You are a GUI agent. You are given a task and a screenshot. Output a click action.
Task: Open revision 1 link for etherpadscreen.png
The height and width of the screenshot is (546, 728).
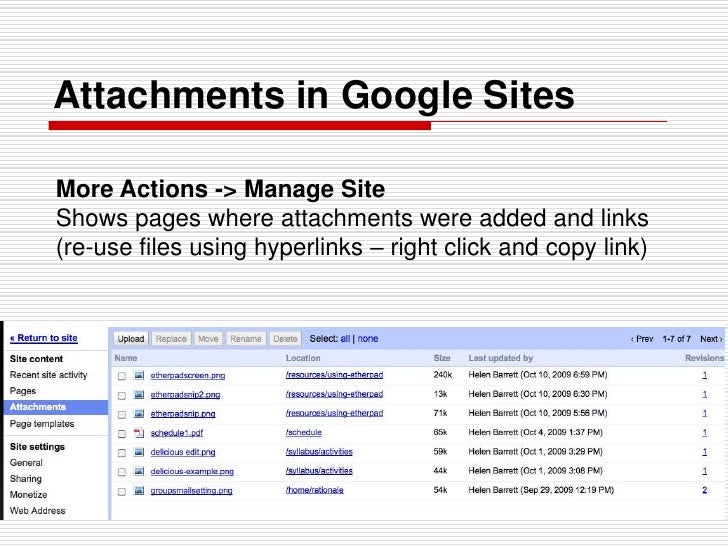pos(704,375)
